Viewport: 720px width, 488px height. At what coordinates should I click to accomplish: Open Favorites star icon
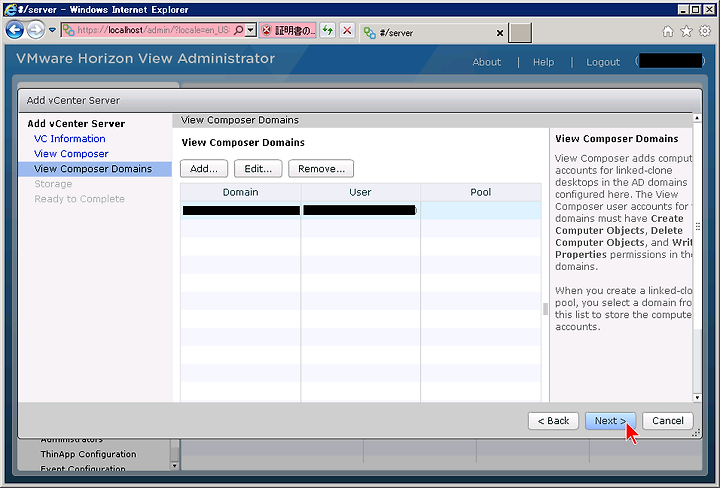point(686,31)
